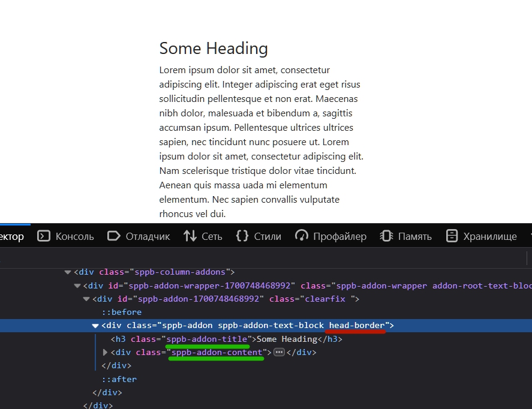Screen dimensions: 532x409
Task: Select the ::after pseudo-element node
Action: click(x=119, y=379)
